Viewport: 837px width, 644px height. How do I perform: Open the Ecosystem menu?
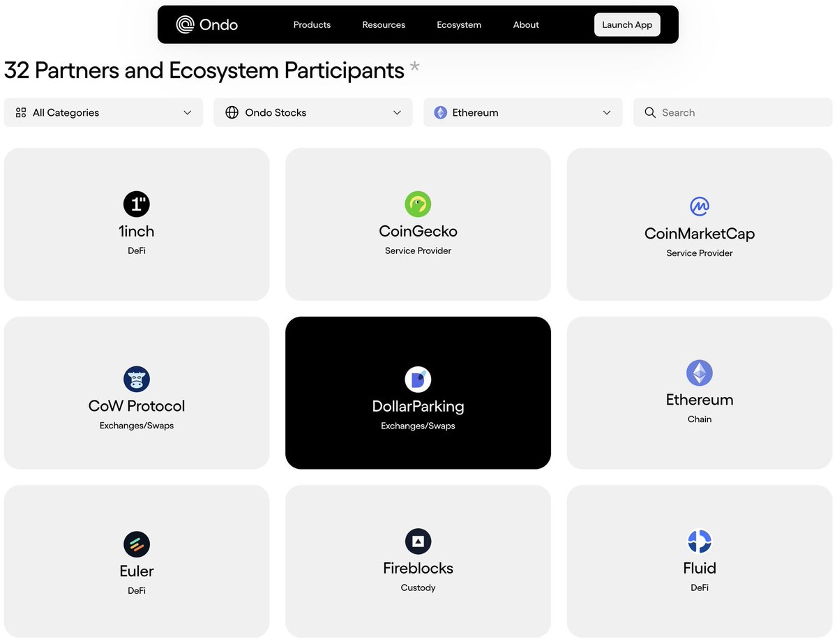tap(459, 24)
